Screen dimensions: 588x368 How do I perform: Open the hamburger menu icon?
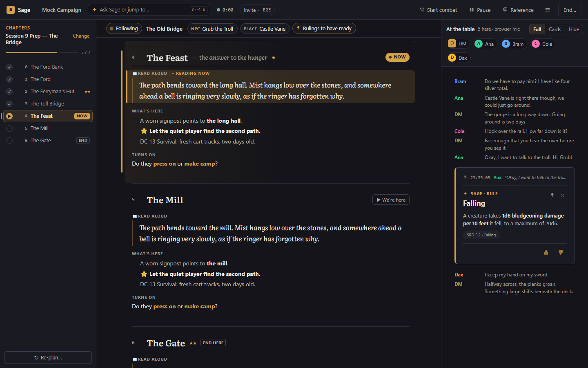point(548,10)
